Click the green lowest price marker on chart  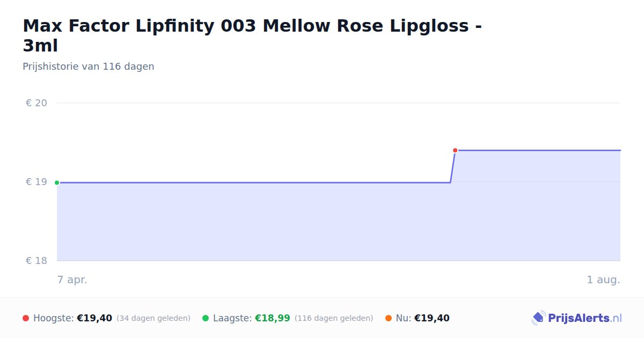click(x=57, y=182)
